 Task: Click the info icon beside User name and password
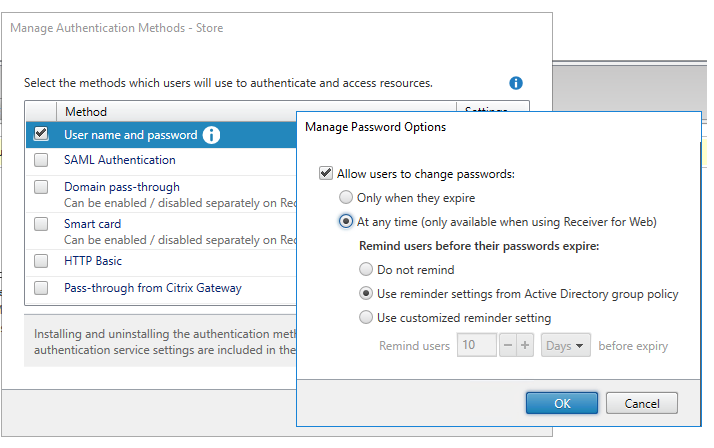(212, 135)
